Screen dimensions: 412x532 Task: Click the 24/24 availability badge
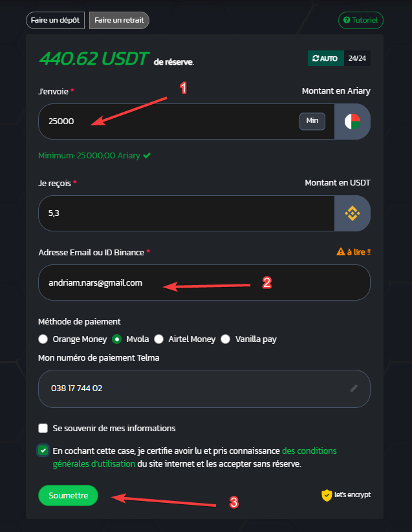click(357, 58)
